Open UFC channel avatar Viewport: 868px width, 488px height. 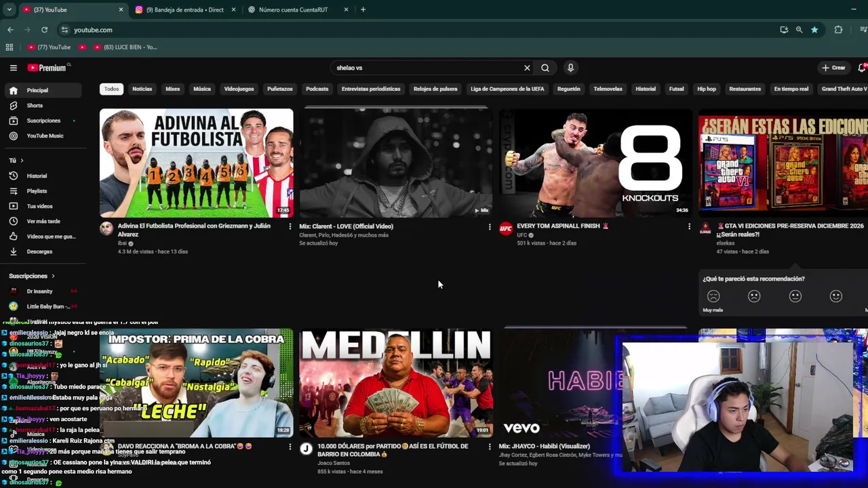click(x=506, y=228)
